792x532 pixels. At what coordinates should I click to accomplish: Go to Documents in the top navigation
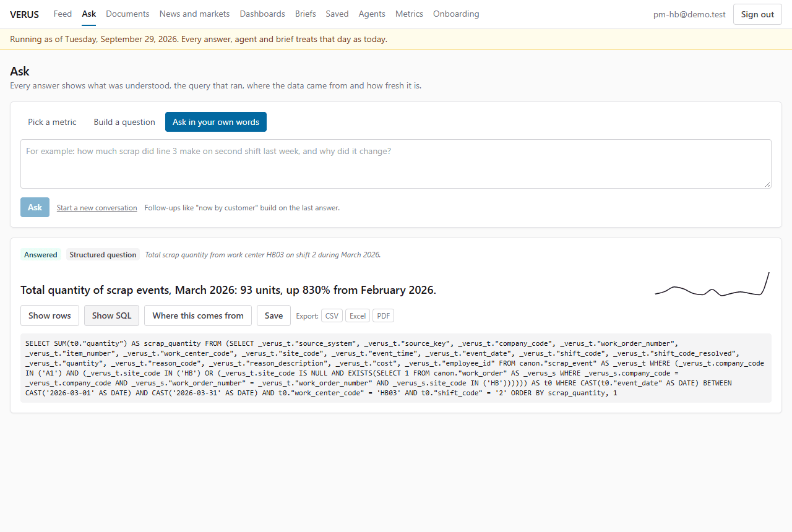tap(127, 14)
